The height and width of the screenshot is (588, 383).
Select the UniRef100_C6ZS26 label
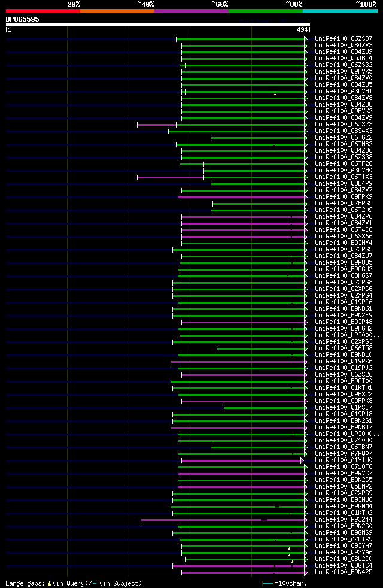click(344, 375)
